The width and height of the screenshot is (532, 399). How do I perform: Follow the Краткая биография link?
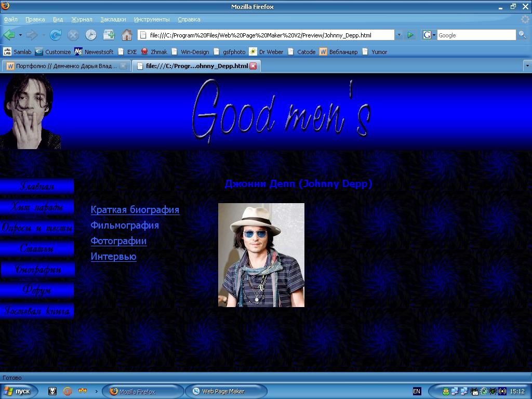[135, 210]
